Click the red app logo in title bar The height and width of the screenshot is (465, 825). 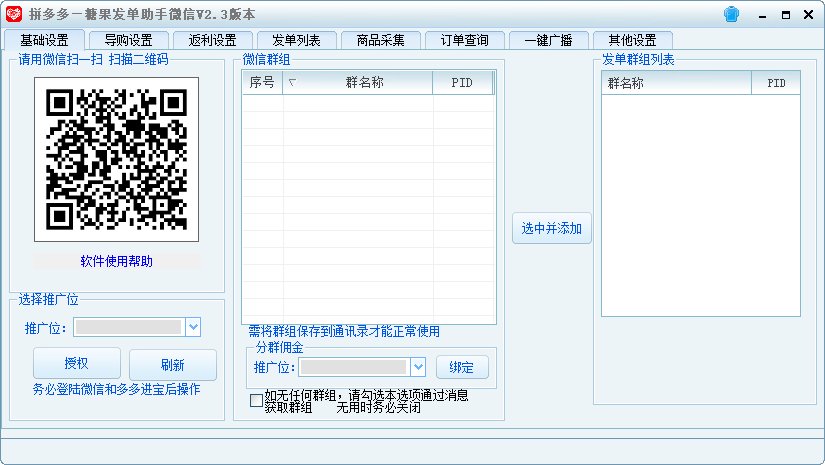(14, 14)
